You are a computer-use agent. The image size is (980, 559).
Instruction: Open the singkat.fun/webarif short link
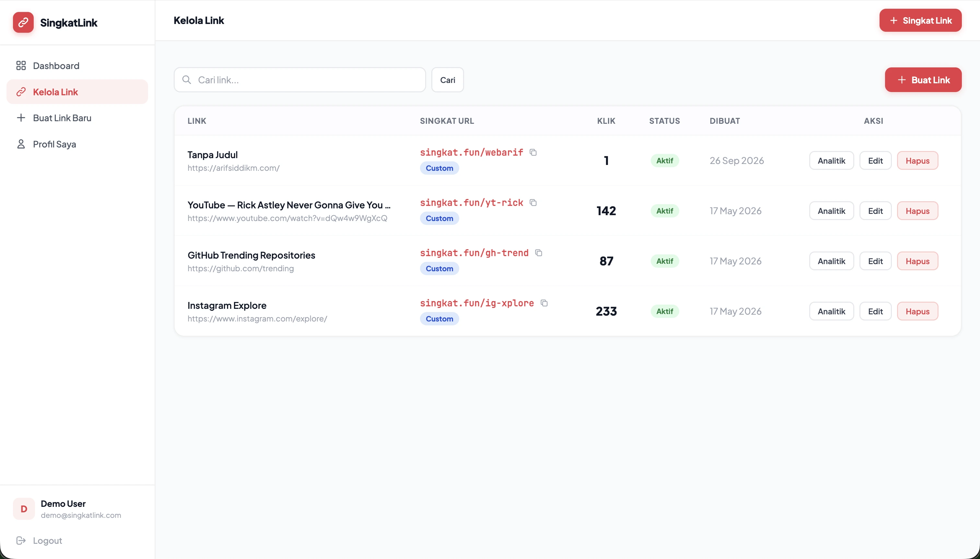pyautogui.click(x=471, y=152)
